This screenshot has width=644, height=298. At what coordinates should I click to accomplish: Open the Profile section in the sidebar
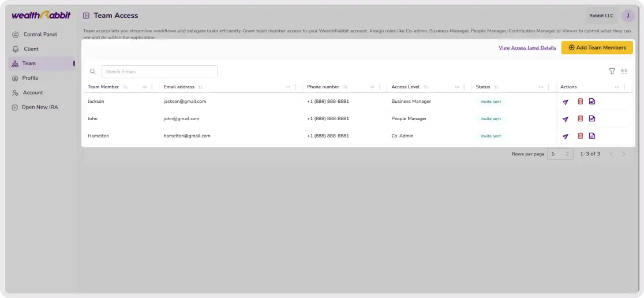coord(31,78)
